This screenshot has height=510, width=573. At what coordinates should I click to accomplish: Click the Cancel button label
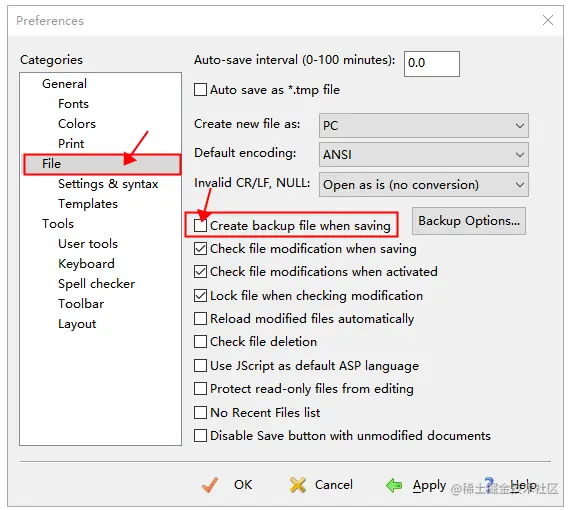tap(334, 485)
